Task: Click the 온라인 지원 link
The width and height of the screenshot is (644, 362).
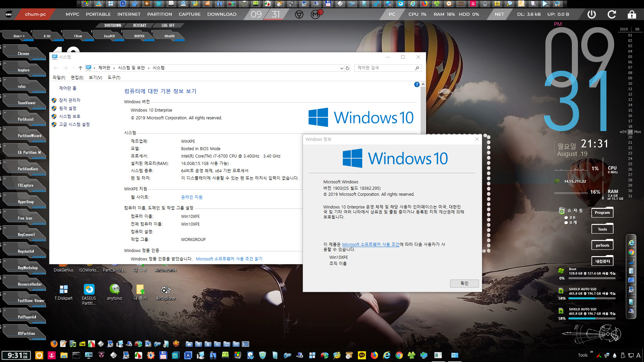Action: coord(192,197)
